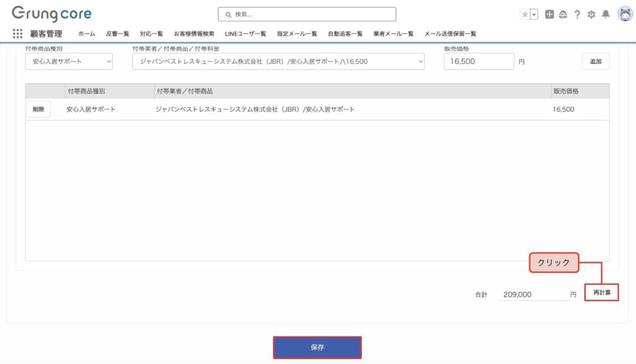Switch to the 反響一覧 tab

pyautogui.click(x=117, y=34)
